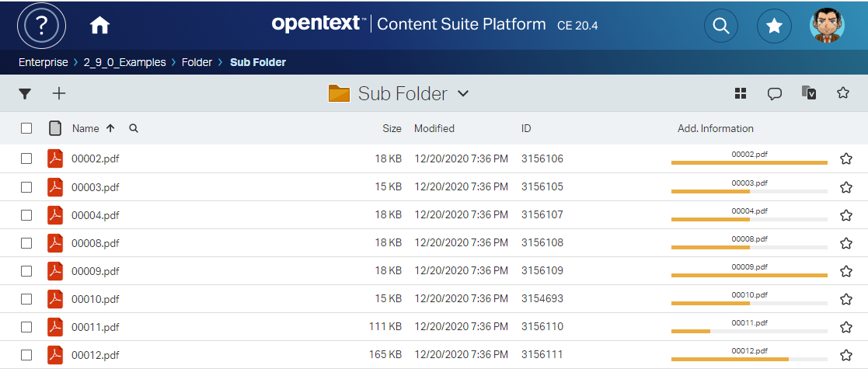This screenshot has height=369, width=868.
Task: Open the comments speech bubble icon
Action: point(774,94)
